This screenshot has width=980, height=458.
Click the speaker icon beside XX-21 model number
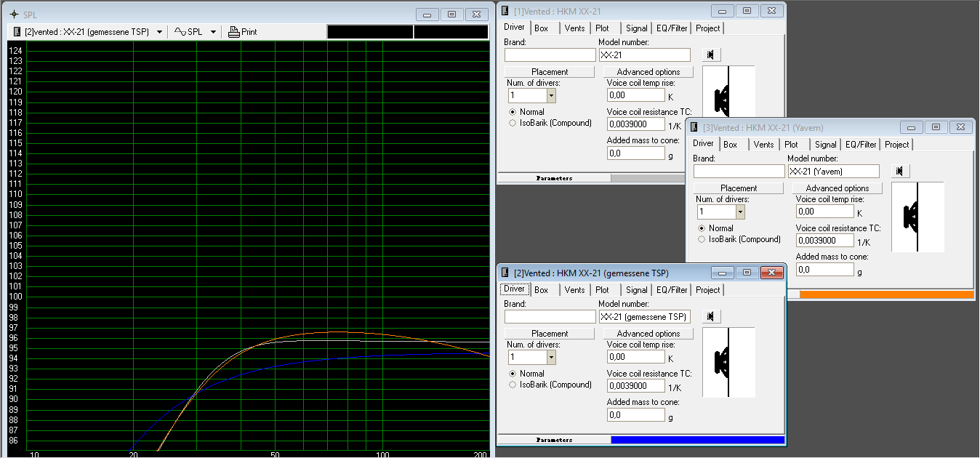tap(711, 55)
